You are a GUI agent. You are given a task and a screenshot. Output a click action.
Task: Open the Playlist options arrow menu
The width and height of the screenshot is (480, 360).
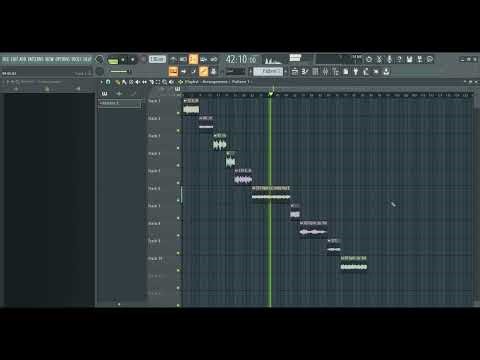click(x=101, y=82)
